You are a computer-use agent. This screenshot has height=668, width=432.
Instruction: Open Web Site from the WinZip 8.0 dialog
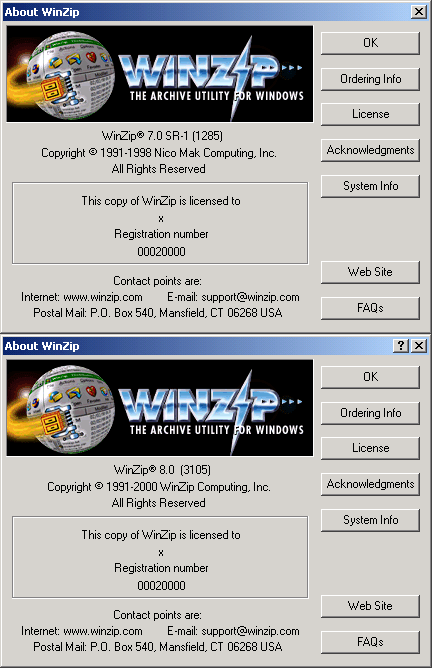[370, 606]
